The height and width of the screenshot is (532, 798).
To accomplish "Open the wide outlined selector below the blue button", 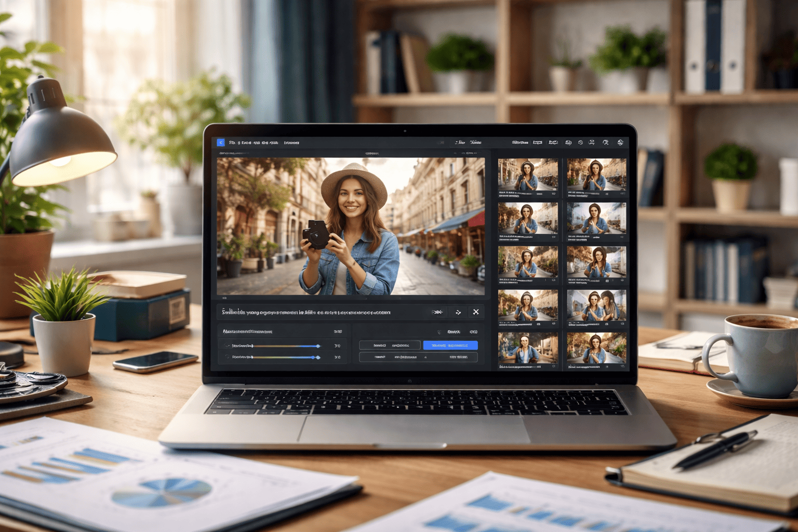I will click(x=418, y=357).
